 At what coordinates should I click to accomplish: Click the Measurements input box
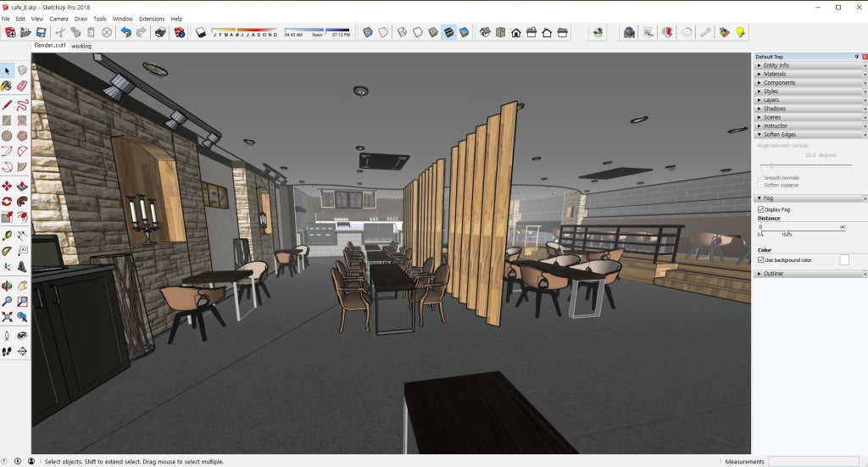pyautogui.click(x=814, y=461)
